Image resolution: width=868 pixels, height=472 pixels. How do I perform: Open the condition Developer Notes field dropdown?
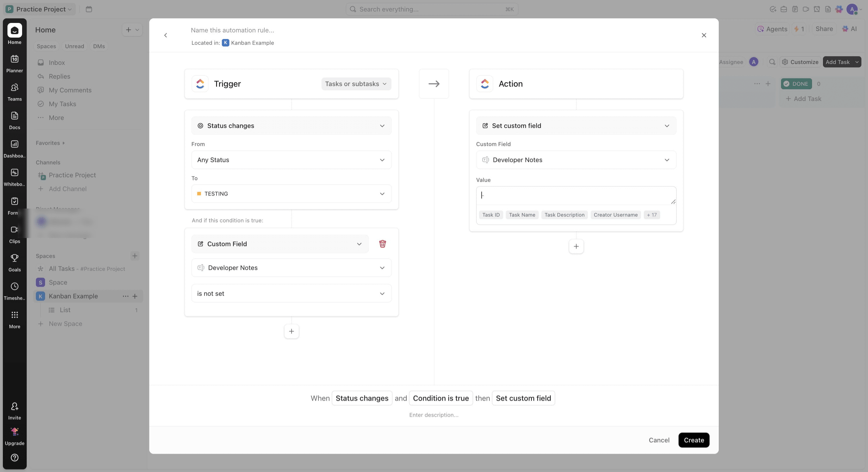coord(291,268)
